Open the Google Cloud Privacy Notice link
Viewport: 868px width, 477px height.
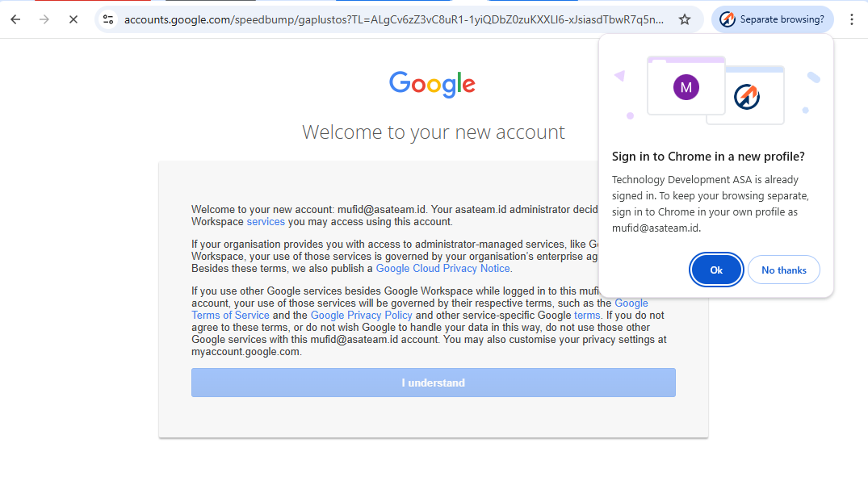point(443,269)
